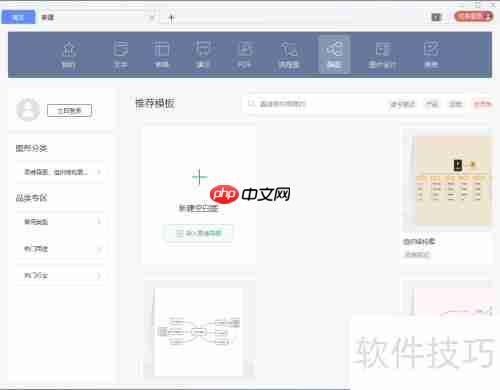Viewport: 500px width, 390px height.
Task: Select the 图片设计 image design icon
Action: 382,55
